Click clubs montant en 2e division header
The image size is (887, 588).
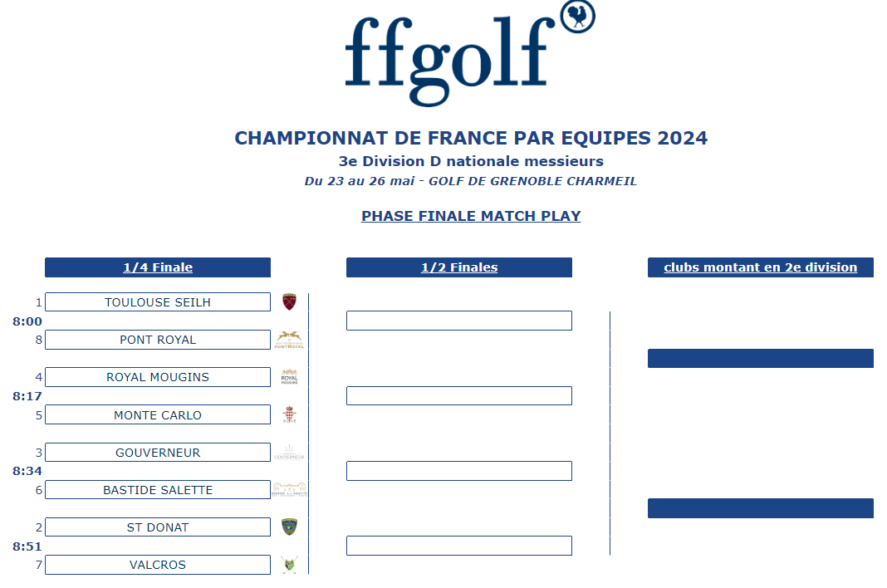(760, 267)
